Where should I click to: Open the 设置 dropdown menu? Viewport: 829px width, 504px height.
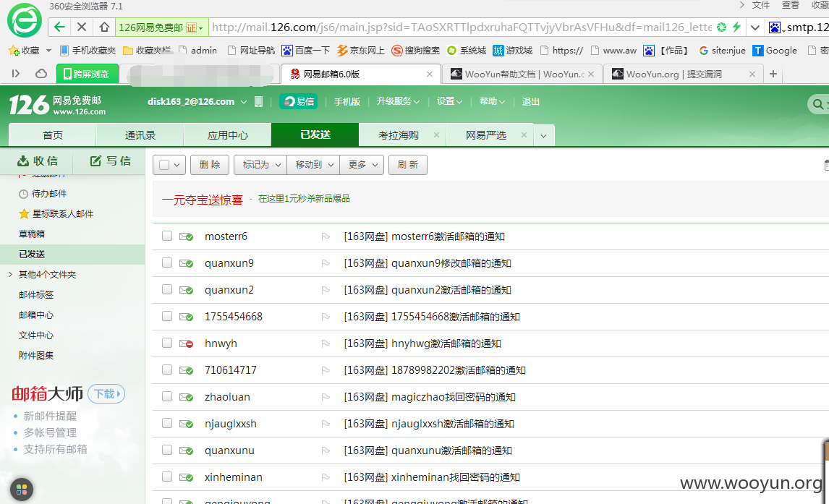449,101
